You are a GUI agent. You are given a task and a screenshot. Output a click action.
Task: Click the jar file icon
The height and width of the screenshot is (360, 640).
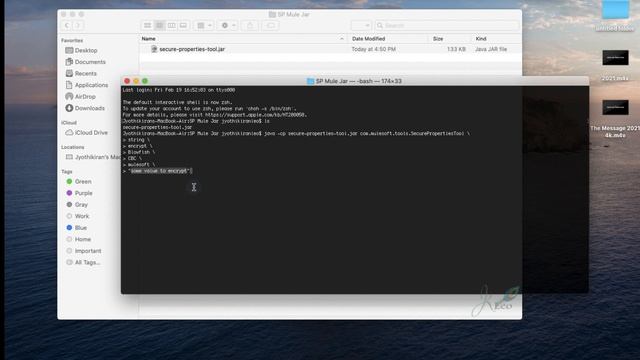tap(154, 49)
